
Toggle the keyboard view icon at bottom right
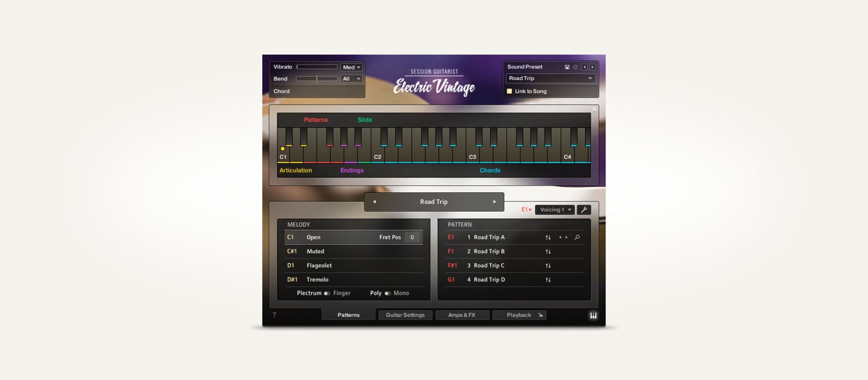click(593, 315)
